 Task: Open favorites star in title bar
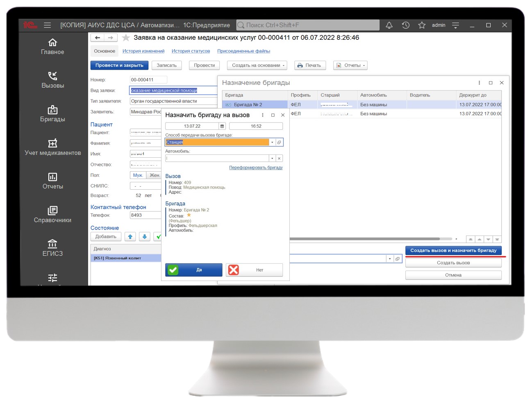[422, 25]
